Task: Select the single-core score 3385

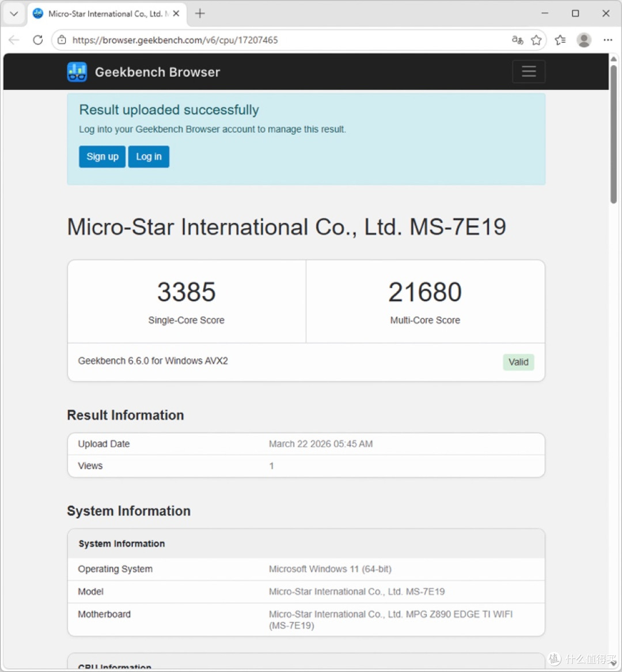Action: coord(187,292)
